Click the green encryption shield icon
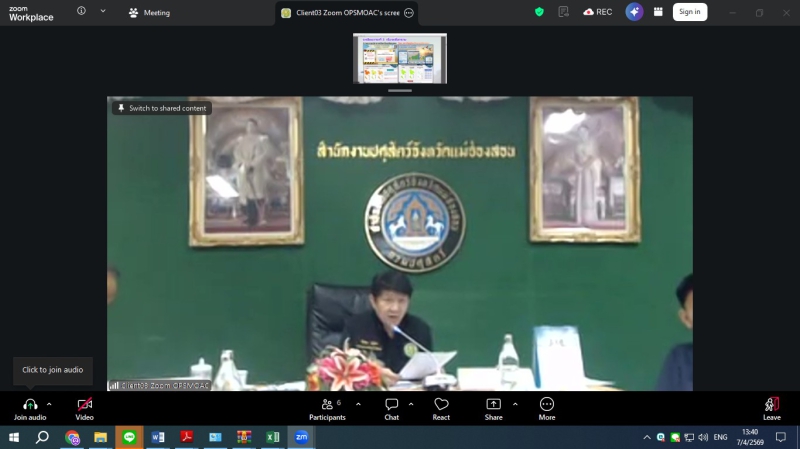 pos(540,12)
